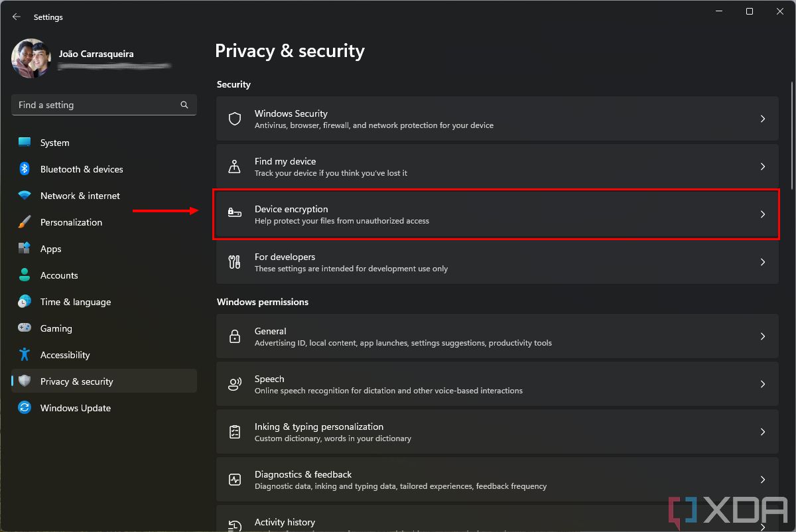
Task: Expand Find my device chevron
Action: (763, 166)
